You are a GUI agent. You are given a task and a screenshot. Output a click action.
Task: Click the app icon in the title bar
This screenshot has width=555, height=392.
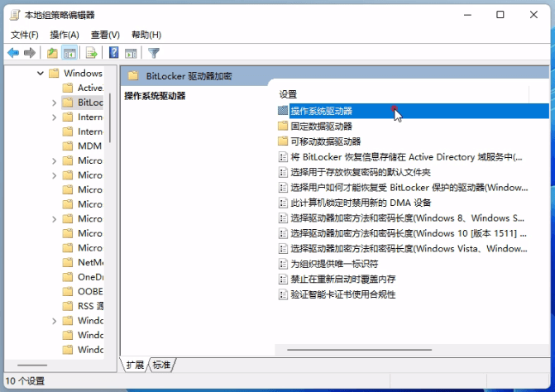(x=15, y=15)
